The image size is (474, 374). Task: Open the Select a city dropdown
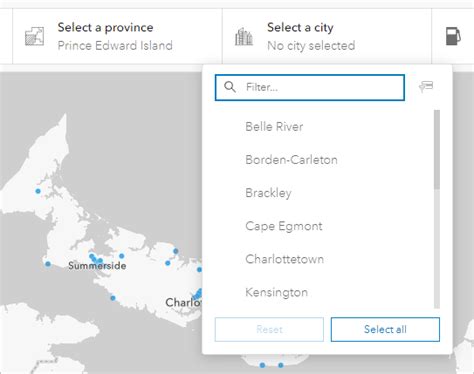327,36
